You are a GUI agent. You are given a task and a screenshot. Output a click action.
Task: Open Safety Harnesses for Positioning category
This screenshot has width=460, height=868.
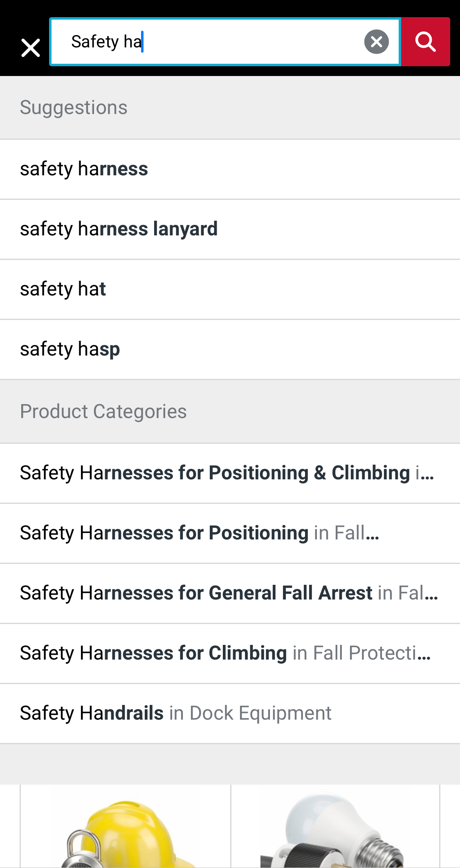coord(200,532)
